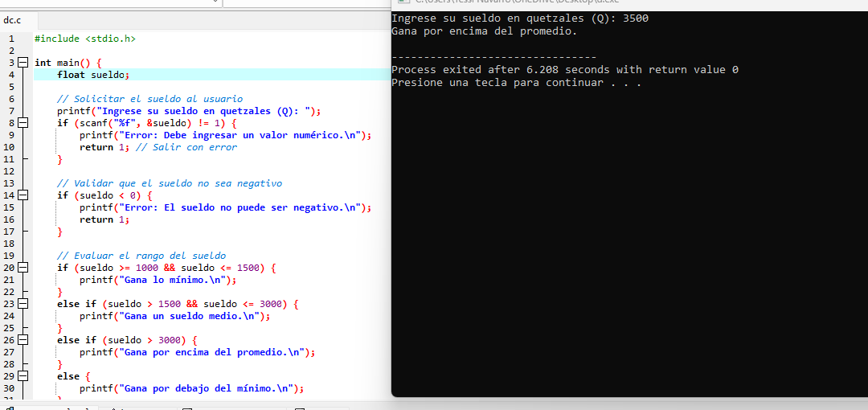Click the 'Validar que el sueldo no sea negativo' comment
This screenshot has width=868, height=410.
[170, 183]
